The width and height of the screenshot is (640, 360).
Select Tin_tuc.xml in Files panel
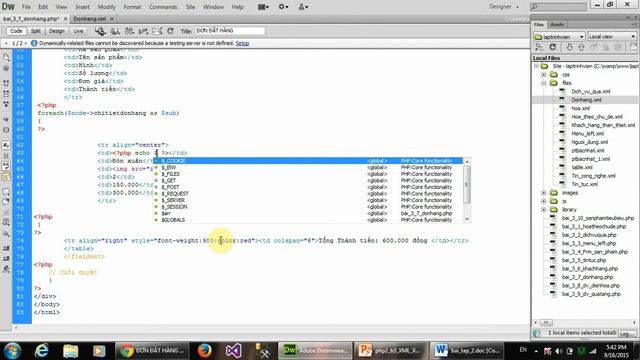(x=584, y=184)
